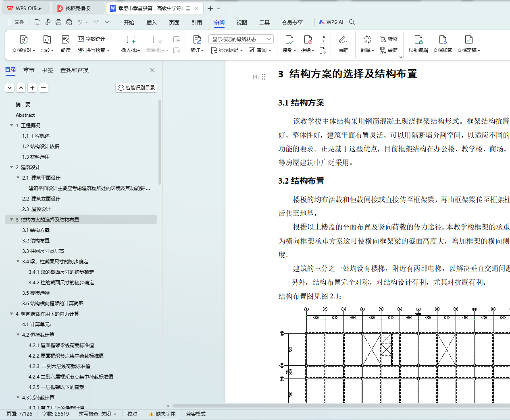The width and height of the screenshot is (510, 420).
Task: Switch to the 书签 panel tab
Action: [48, 70]
